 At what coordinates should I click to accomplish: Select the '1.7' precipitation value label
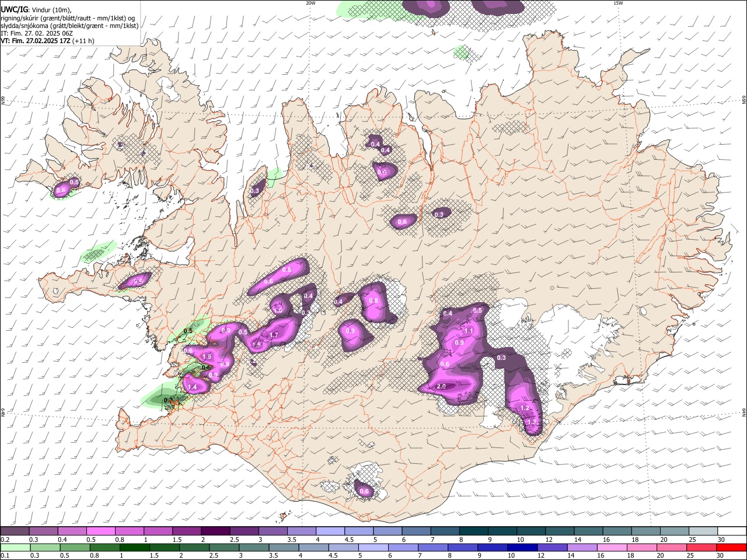click(x=274, y=335)
